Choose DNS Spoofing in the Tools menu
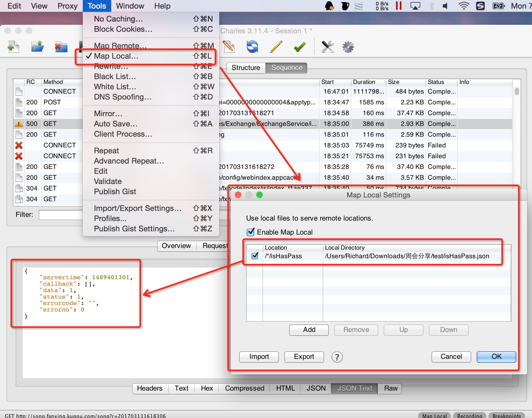 pyautogui.click(x=123, y=97)
